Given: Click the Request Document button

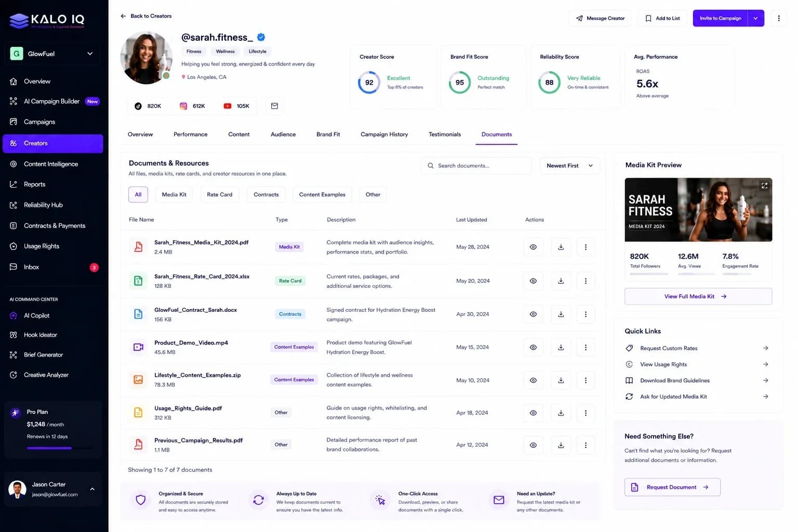Looking at the screenshot, I should coord(672,487).
